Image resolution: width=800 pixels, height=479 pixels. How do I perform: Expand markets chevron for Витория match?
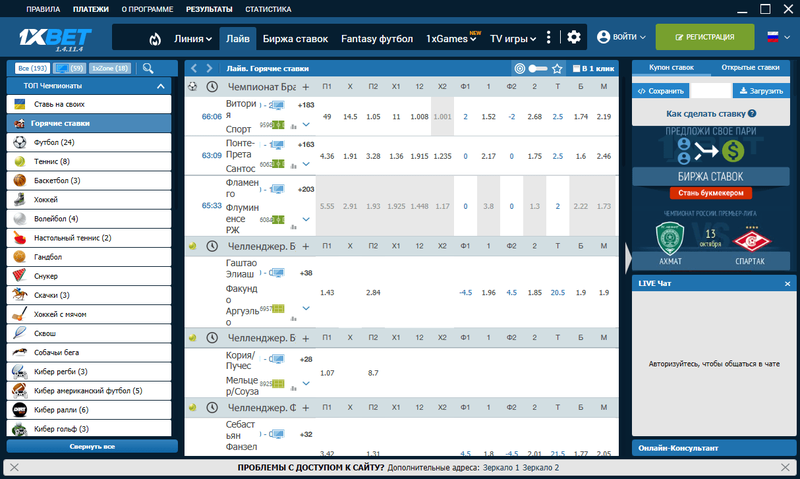pyautogui.click(x=306, y=124)
